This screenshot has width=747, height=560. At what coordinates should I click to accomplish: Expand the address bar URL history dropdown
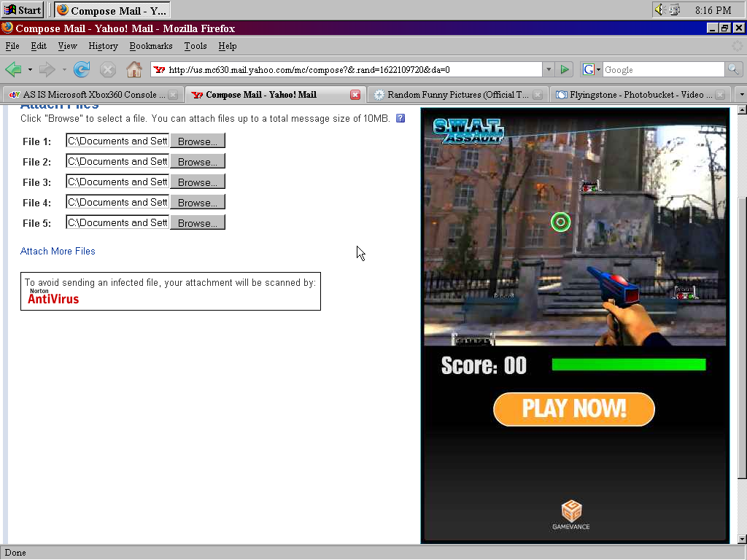pyautogui.click(x=549, y=69)
